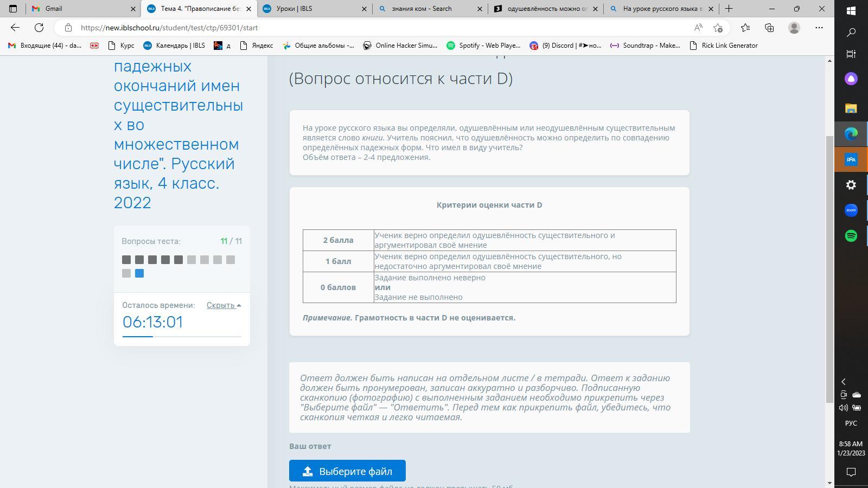Open the Favorites list
Screen dimensions: 868x488
pos(745,28)
